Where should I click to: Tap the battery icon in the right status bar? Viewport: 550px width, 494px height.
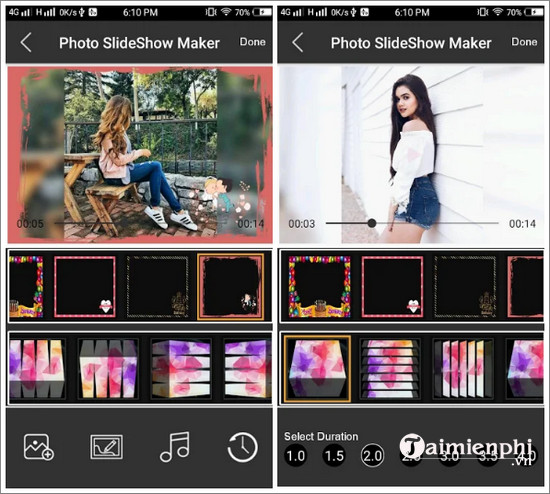pos(534,13)
